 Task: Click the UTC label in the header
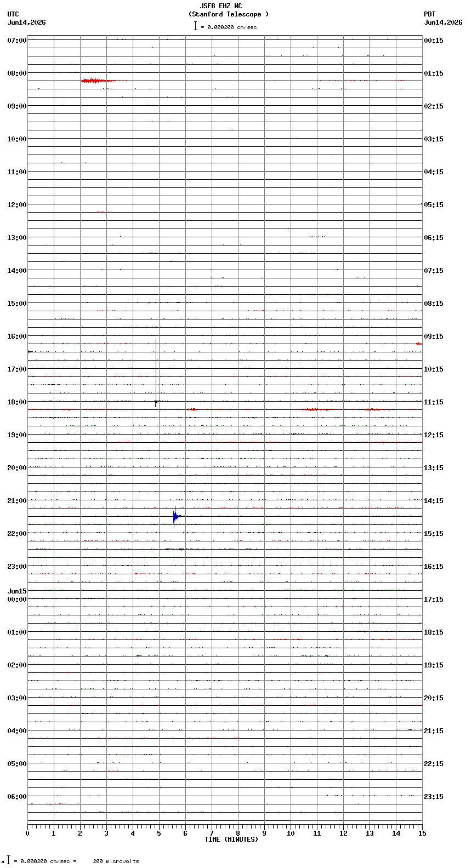pos(13,14)
